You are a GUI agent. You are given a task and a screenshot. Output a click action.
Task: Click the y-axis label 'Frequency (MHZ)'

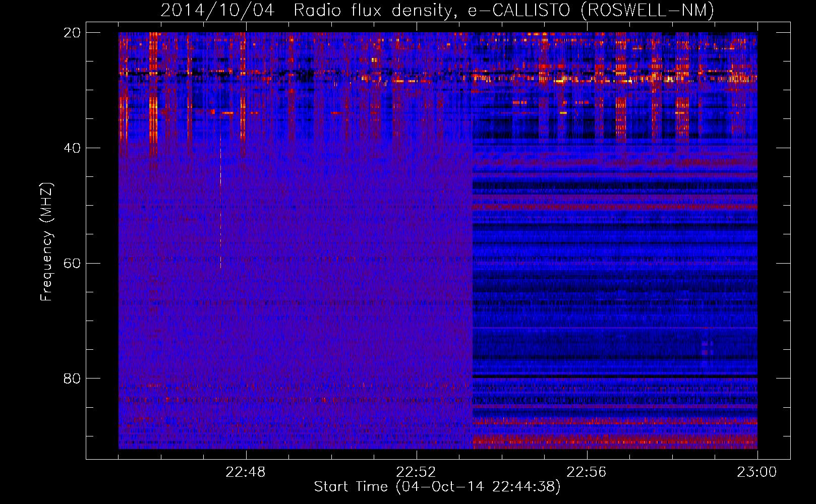pyautogui.click(x=46, y=241)
